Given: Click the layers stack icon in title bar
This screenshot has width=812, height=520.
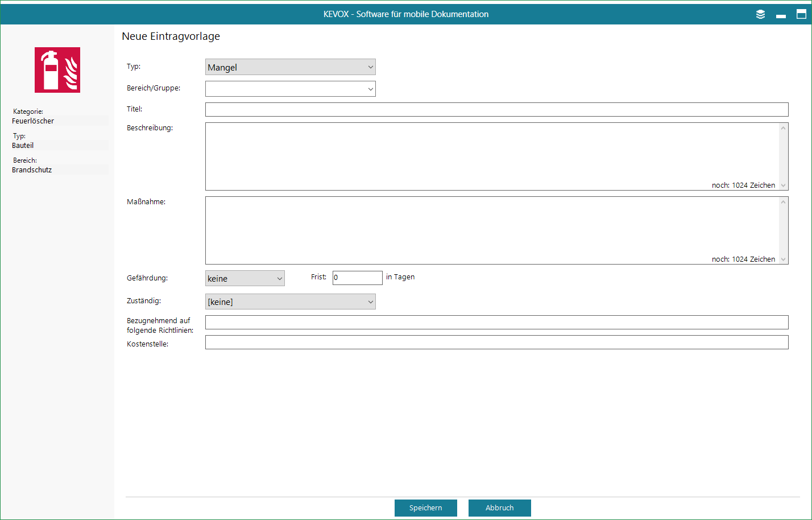Looking at the screenshot, I should [x=760, y=14].
